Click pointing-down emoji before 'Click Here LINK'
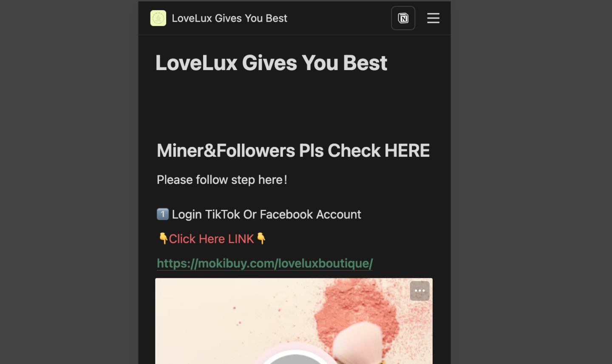The image size is (612, 364). coord(163,238)
